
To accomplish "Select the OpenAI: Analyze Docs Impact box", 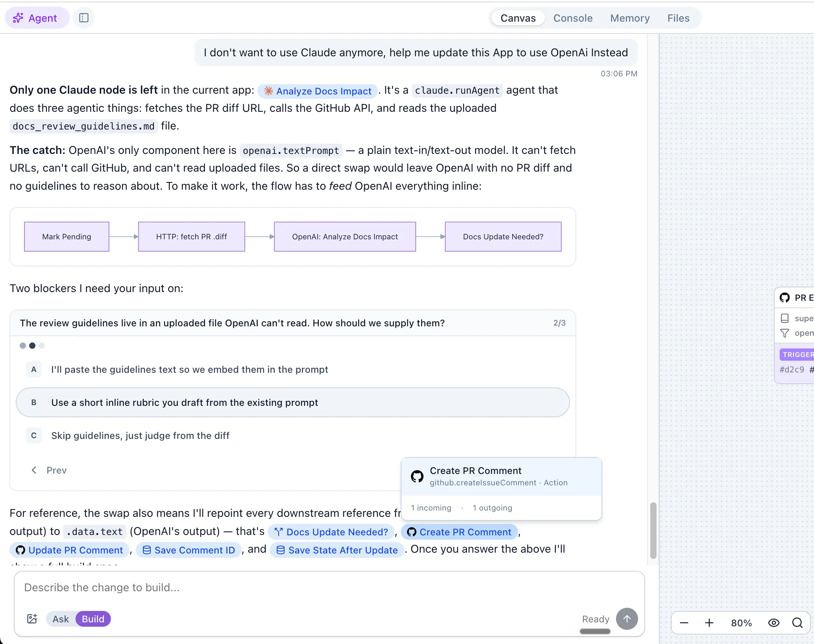I will (x=345, y=237).
